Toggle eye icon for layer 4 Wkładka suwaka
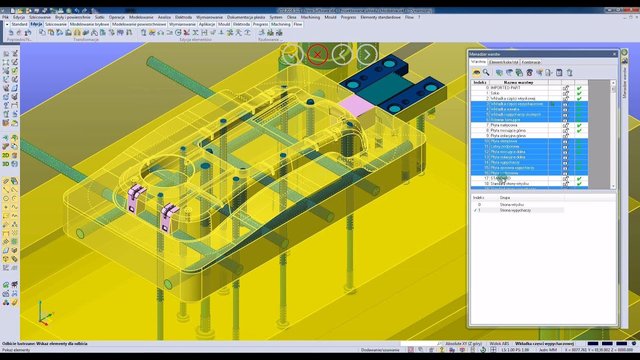640x360 pixels. click(565, 109)
